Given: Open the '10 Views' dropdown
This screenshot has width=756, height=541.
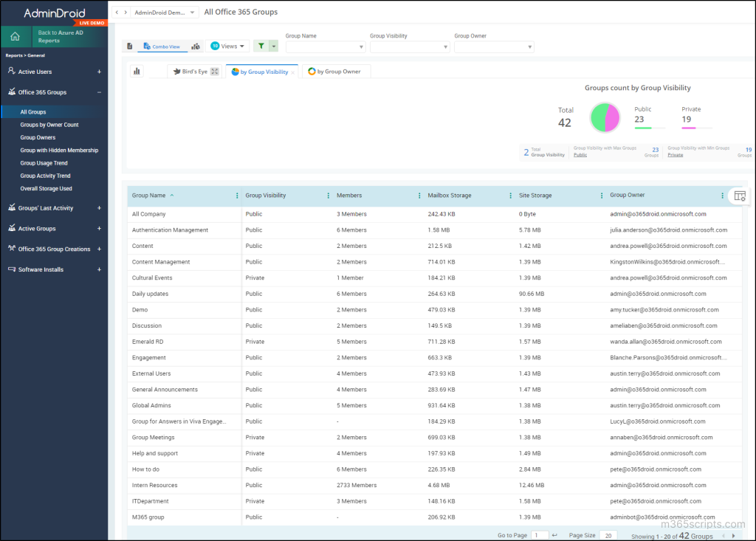Looking at the screenshot, I should (227, 45).
